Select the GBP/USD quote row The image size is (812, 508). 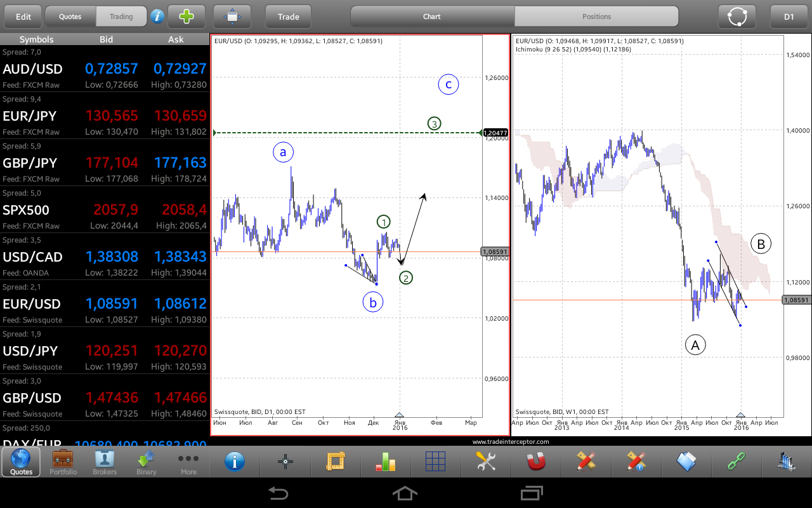[x=105, y=398]
